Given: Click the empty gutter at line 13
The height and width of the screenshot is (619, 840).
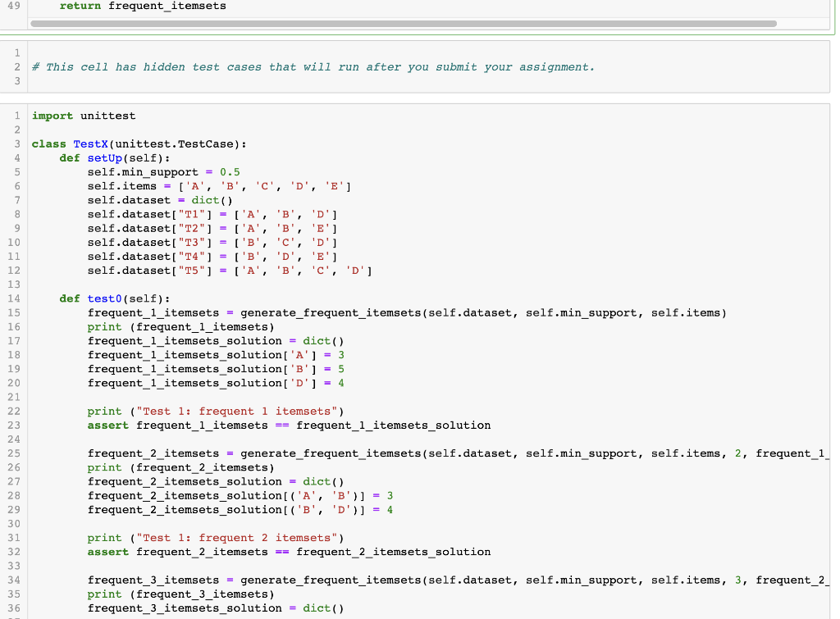Looking at the screenshot, I should [x=14, y=284].
